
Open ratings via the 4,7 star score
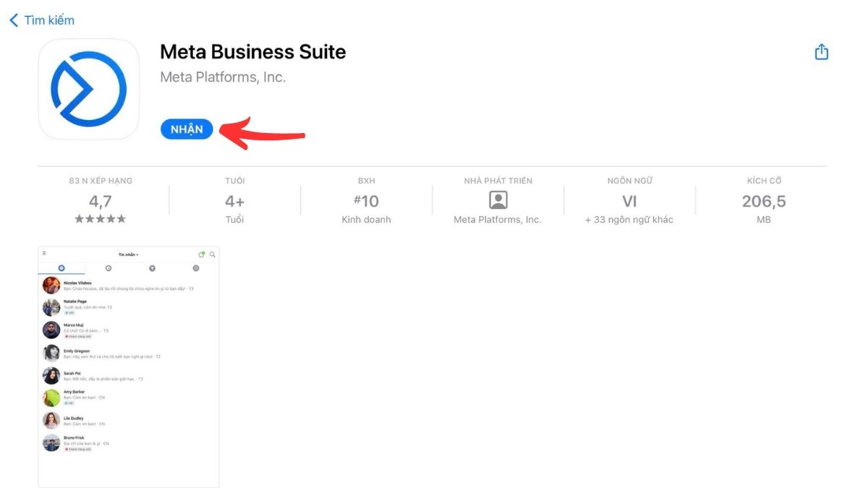coord(100,202)
